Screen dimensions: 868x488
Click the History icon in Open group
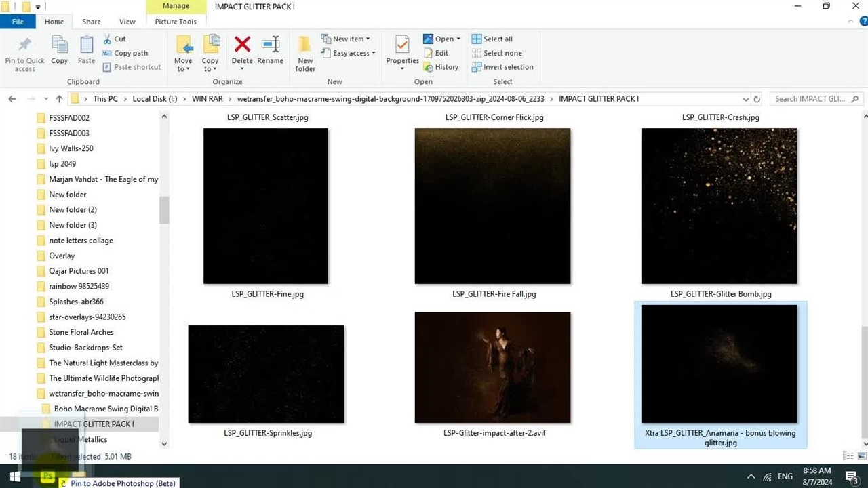(x=441, y=67)
